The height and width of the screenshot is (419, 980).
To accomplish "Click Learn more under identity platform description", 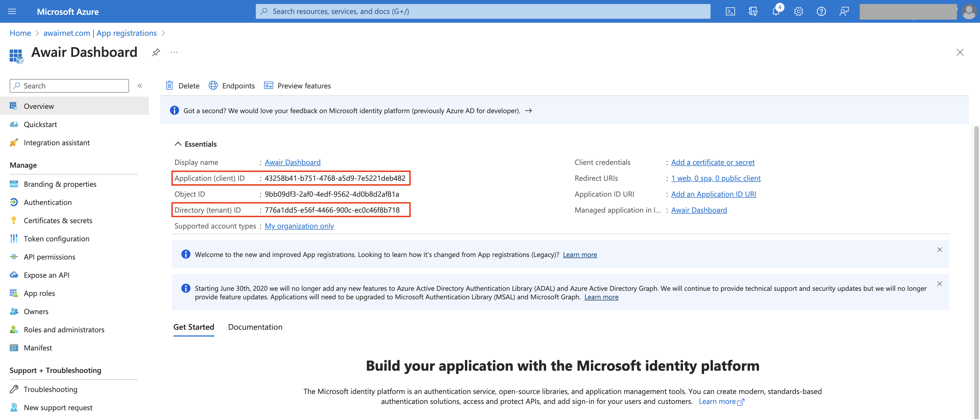I will (x=721, y=401).
